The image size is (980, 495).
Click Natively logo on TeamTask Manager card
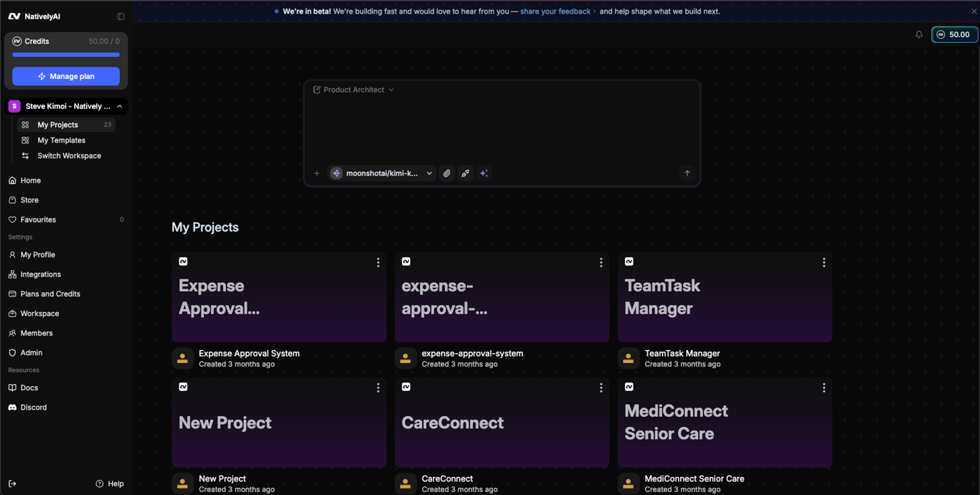click(x=629, y=262)
